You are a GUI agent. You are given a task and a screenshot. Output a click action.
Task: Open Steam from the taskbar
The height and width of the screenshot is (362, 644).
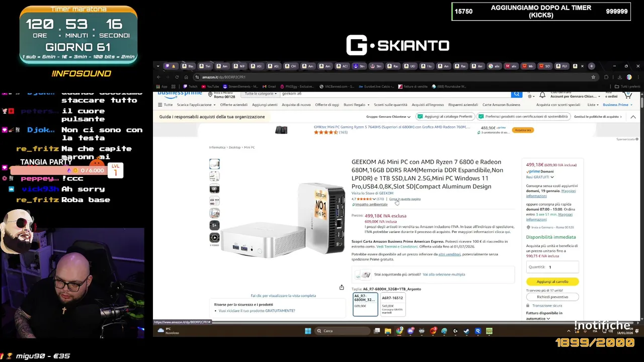click(466, 331)
